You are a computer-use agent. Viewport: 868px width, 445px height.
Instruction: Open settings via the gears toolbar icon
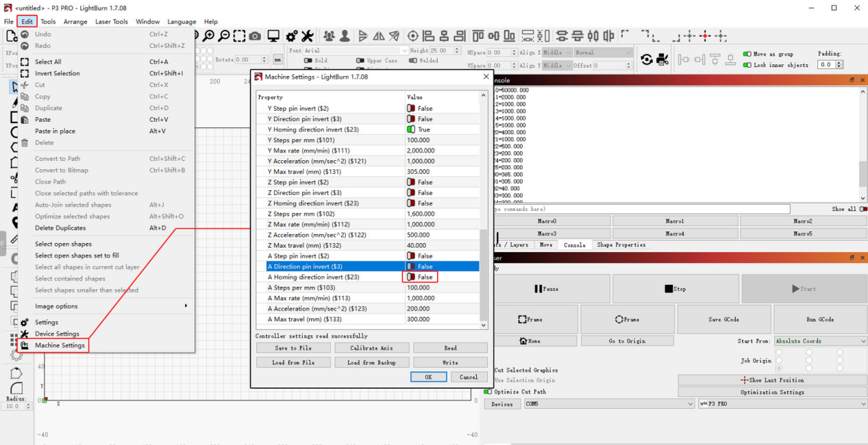pyautogui.click(x=292, y=36)
